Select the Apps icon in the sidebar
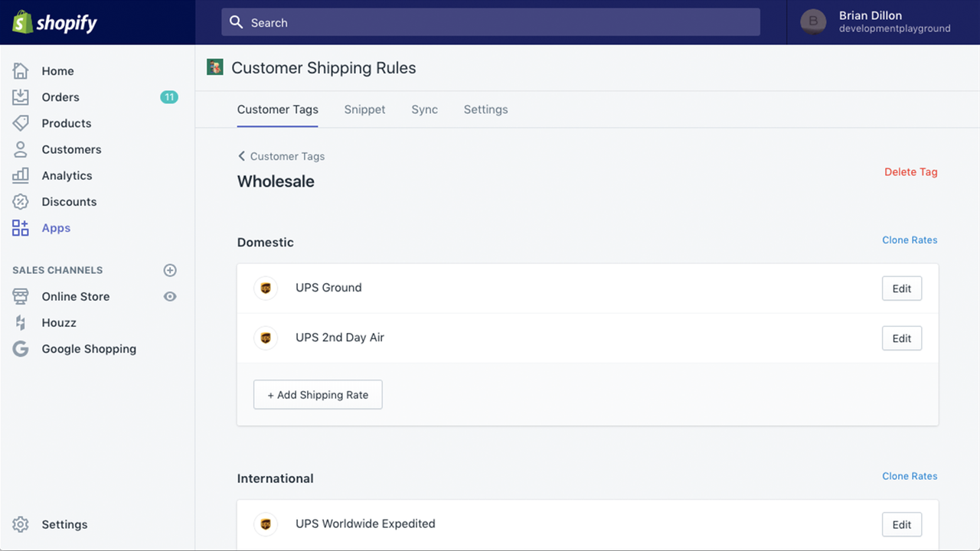This screenshot has width=980, height=551. [x=21, y=227]
